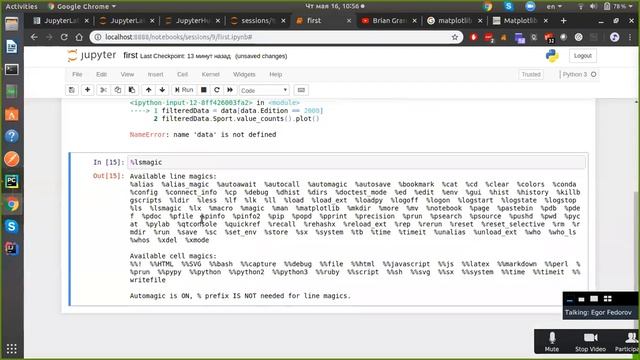Run the selected cell

(x=184, y=90)
